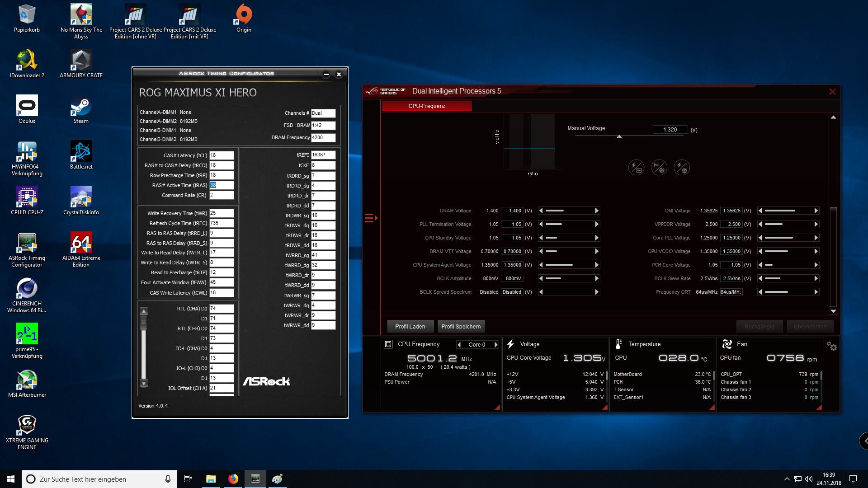This screenshot has height=488, width=868.
Task: Click the volume icon in system tray
Action: [809, 479]
